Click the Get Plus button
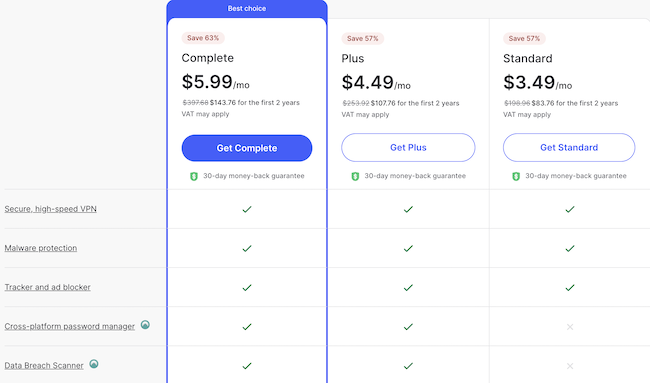The image size is (650, 383). click(408, 148)
